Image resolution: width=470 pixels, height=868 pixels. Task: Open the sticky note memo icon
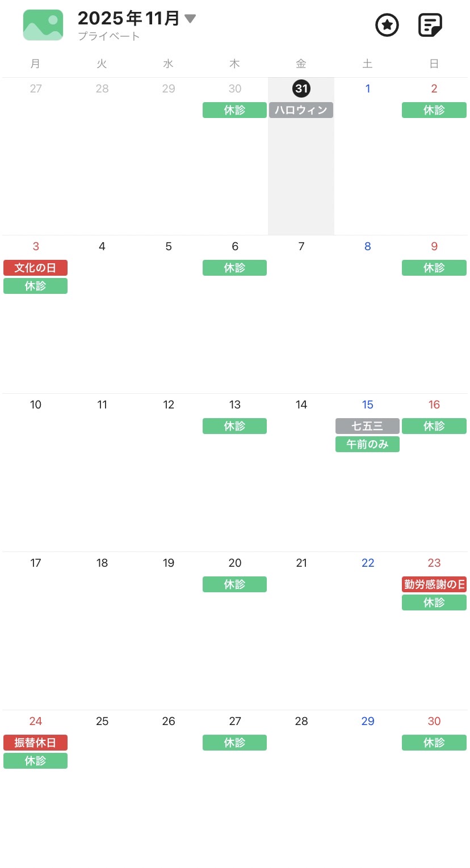pyautogui.click(x=430, y=25)
